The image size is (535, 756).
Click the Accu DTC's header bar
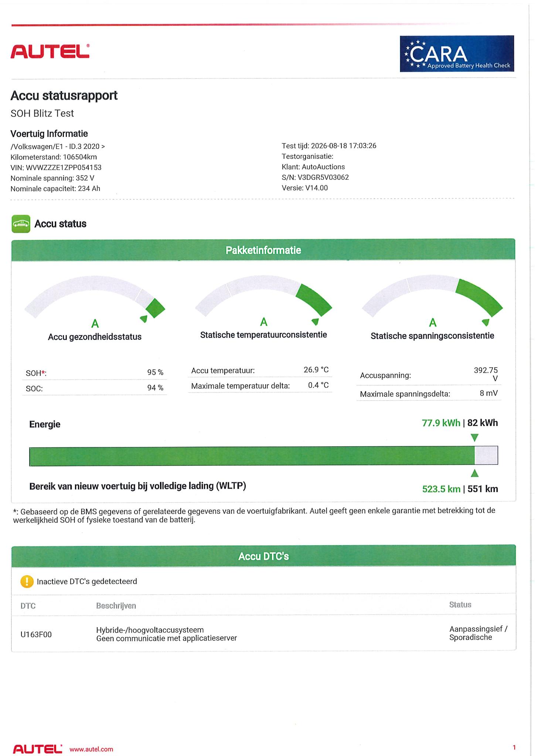point(263,556)
